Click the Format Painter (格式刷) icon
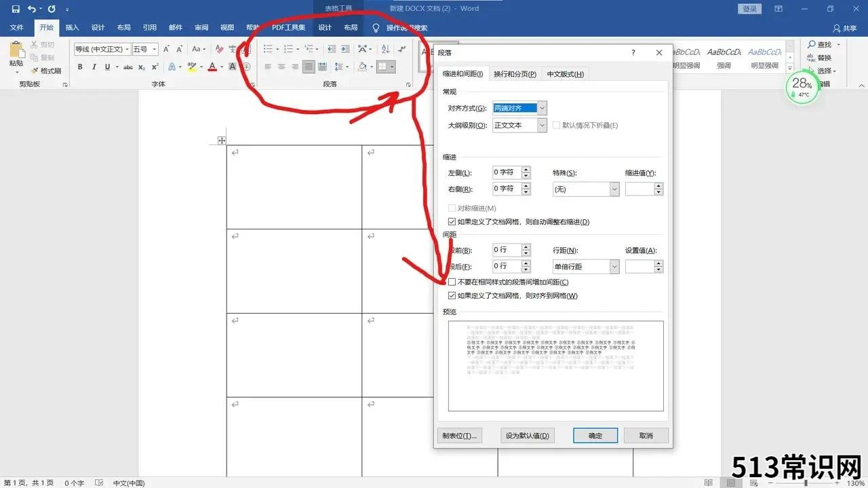Viewport: 868px width, 488px height. pos(35,71)
